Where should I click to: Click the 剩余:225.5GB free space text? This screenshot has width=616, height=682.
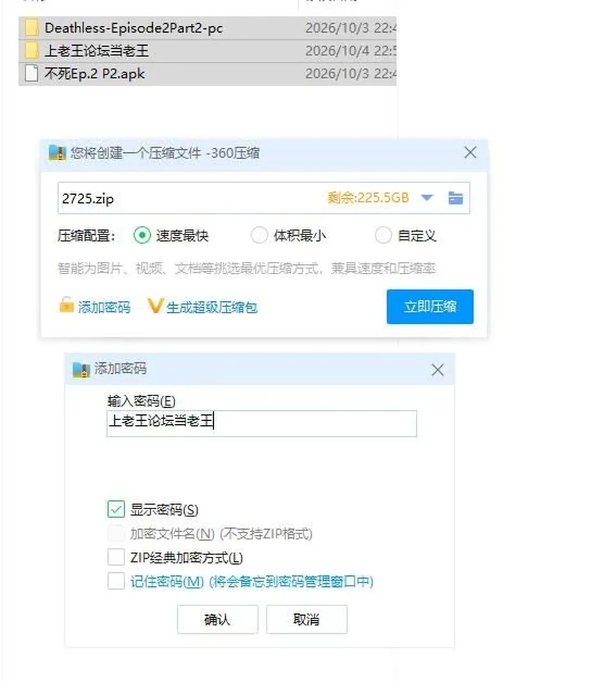(368, 198)
